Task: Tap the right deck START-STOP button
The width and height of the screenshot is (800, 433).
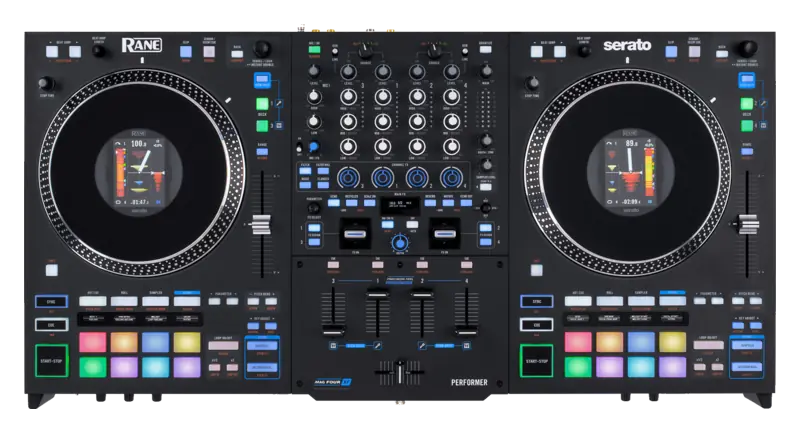Action: [536, 361]
